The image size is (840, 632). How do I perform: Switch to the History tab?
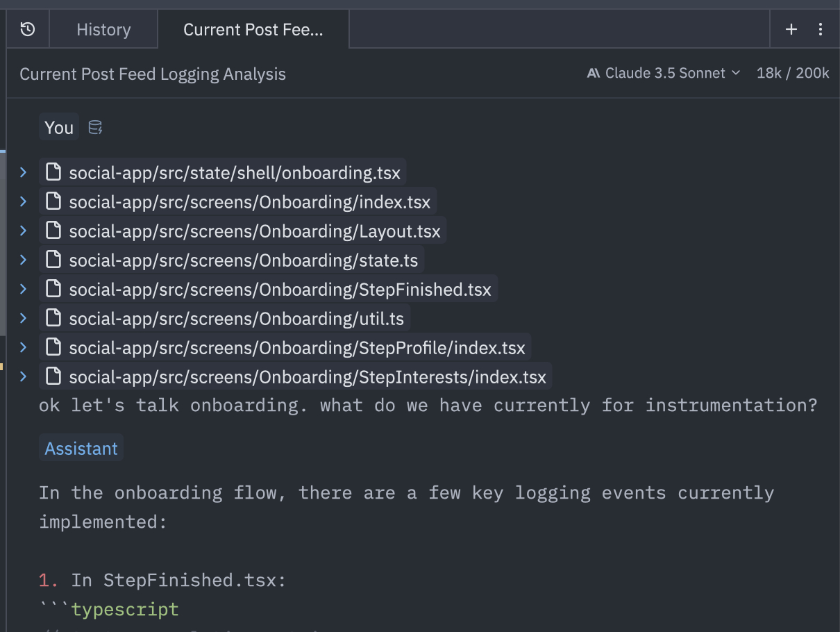click(x=103, y=30)
